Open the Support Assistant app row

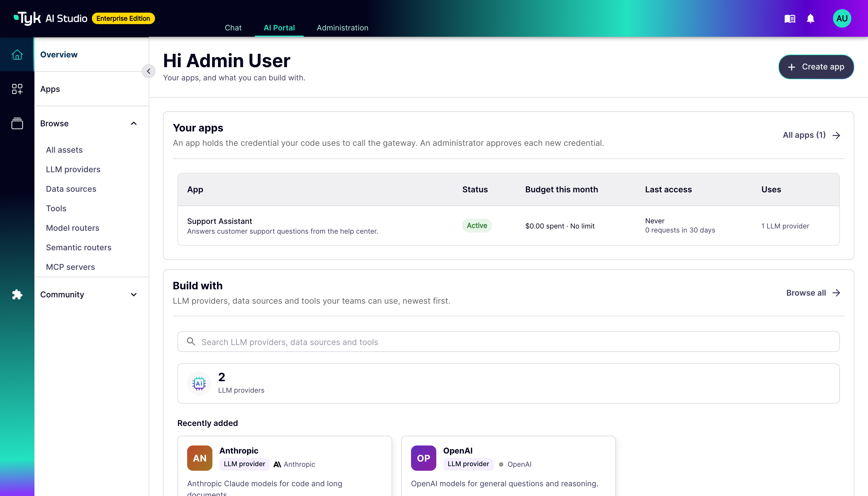tap(508, 226)
